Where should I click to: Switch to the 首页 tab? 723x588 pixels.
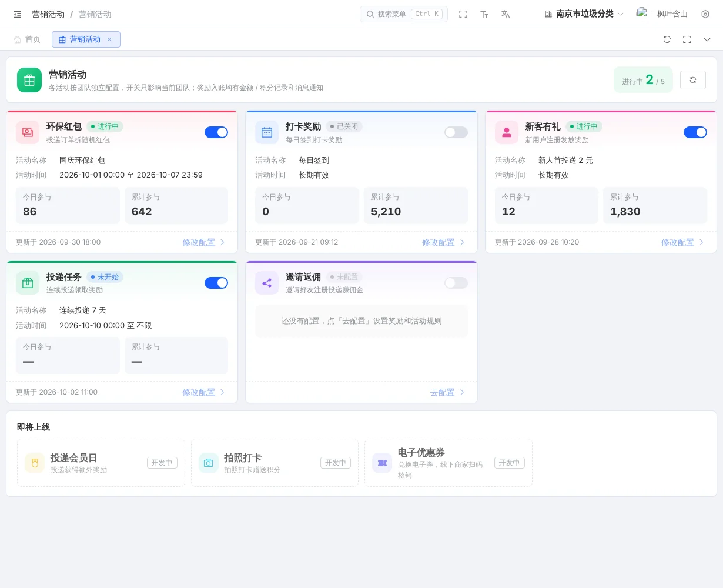point(28,39)
